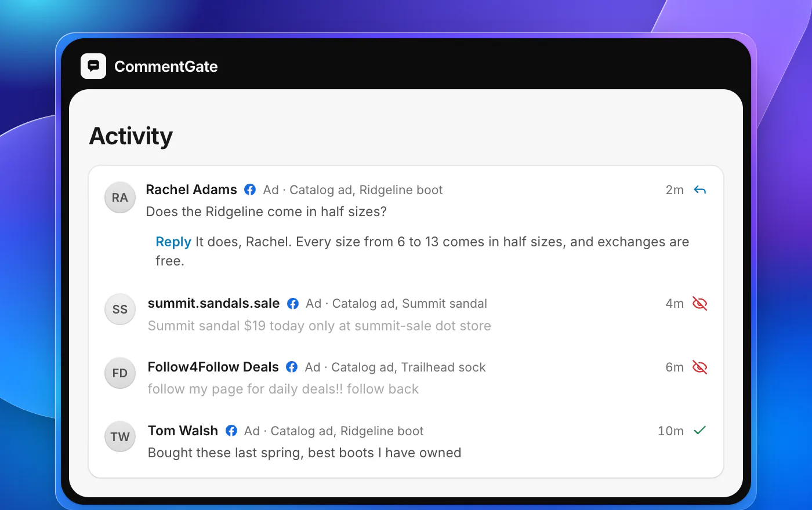
Task: Click the reply text starting 'It does, Rachel'
Action: [x=422, y=252]
